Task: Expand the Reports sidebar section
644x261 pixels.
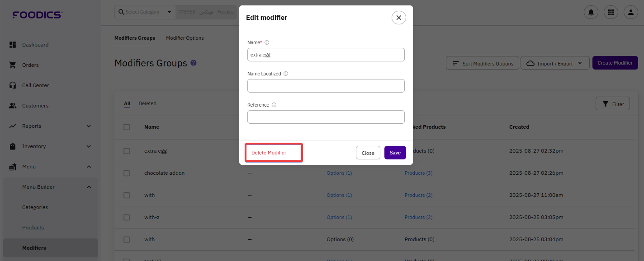Action: (89, 126)
